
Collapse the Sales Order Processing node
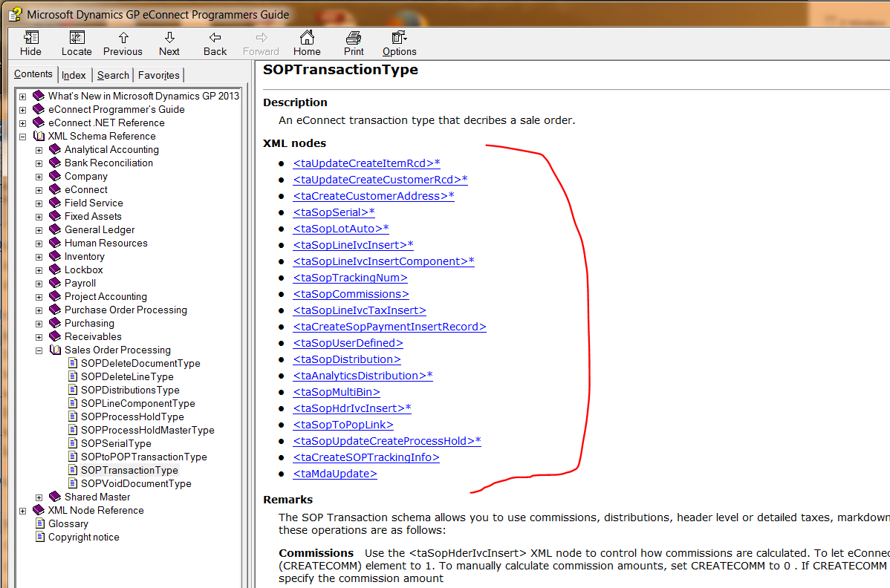tap(39, 350)
